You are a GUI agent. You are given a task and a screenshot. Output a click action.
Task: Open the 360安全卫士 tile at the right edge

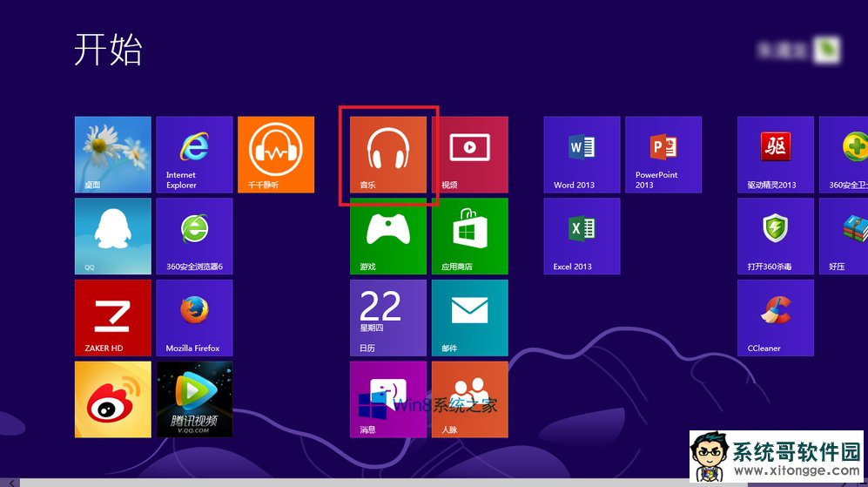844,154
